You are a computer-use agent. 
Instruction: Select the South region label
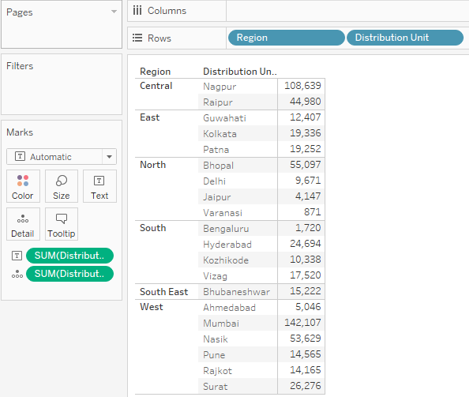pos(153,228)
